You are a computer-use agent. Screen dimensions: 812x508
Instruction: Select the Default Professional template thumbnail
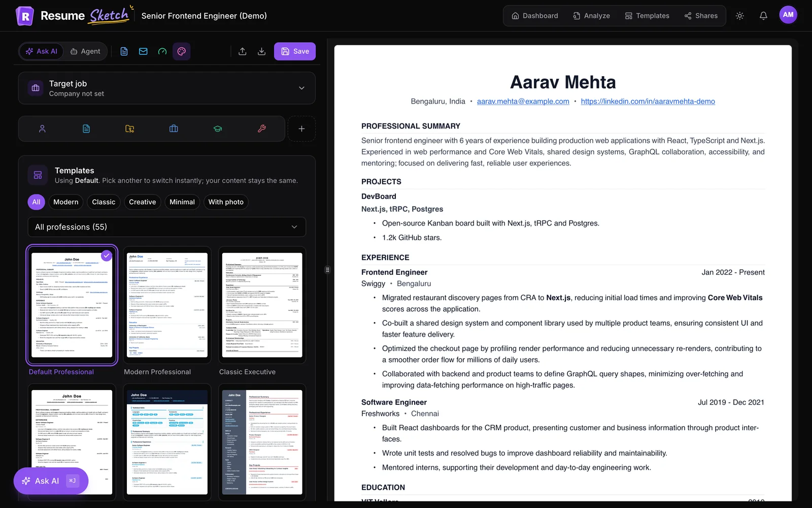tap(72, 305)
